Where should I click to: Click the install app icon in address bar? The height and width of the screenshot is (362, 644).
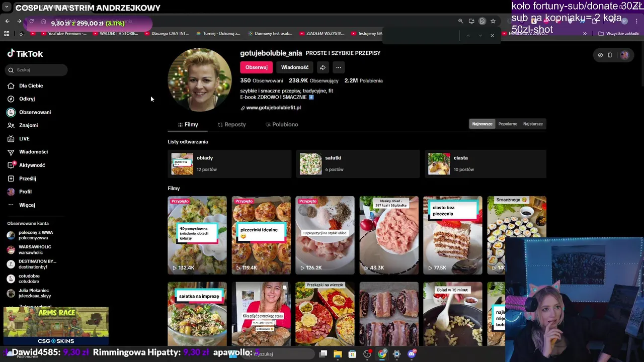tap(471, 21)
